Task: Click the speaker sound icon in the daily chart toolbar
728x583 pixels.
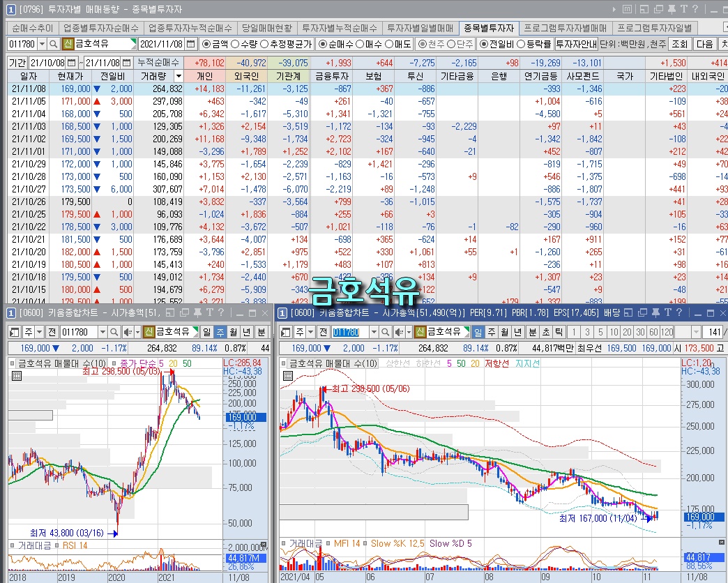Action: click(399, 332)
